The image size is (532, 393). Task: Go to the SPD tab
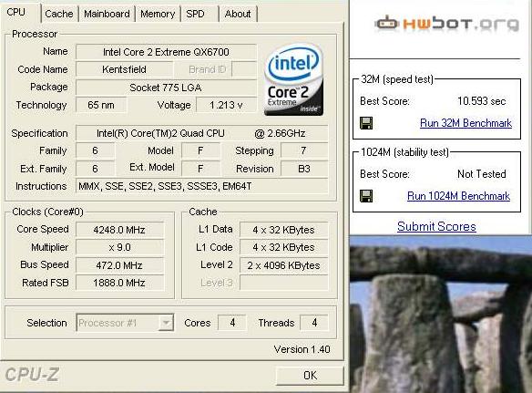tap(196, 14)
